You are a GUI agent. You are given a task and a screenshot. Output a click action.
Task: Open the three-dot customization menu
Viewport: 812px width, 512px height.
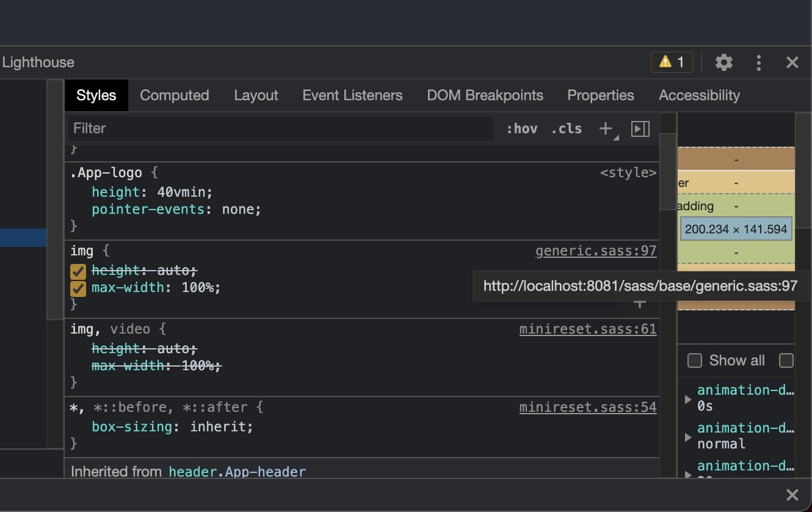pyautogui.click(x=759, y=62)
